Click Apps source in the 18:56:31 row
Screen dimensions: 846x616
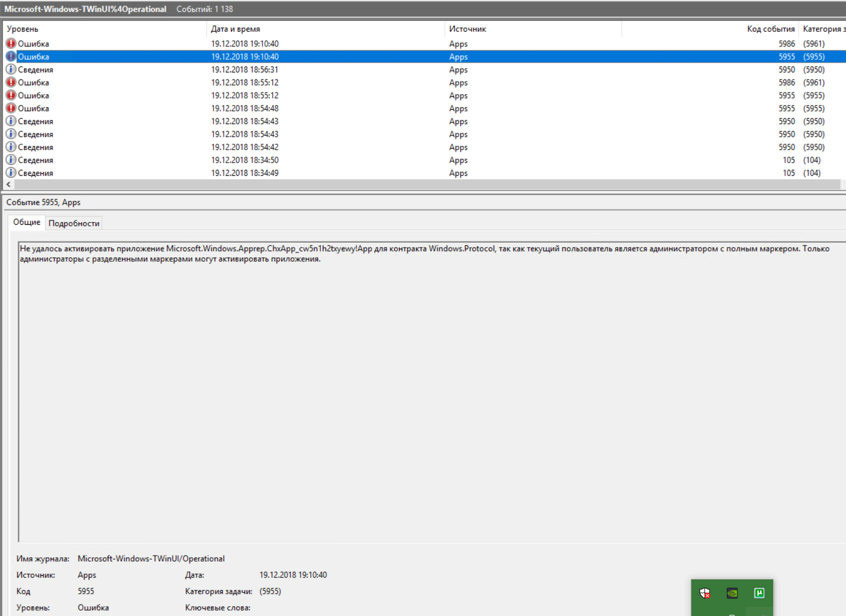tap(458, 70)
